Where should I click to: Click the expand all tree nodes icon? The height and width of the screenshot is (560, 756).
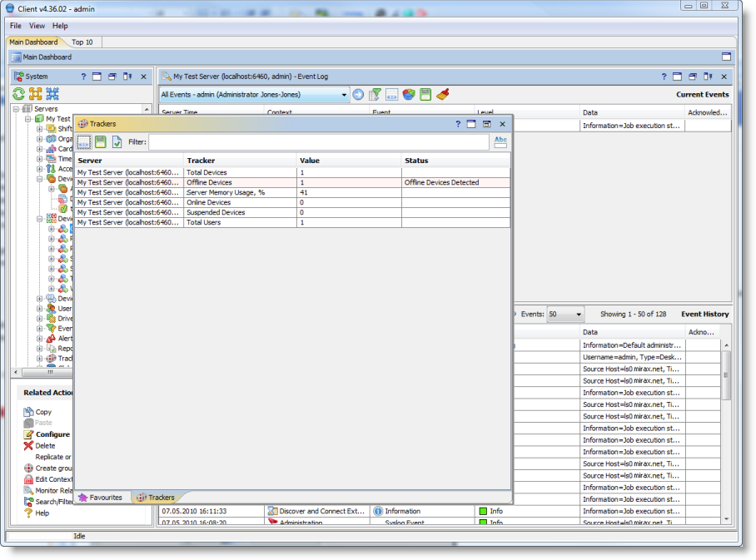36,94
